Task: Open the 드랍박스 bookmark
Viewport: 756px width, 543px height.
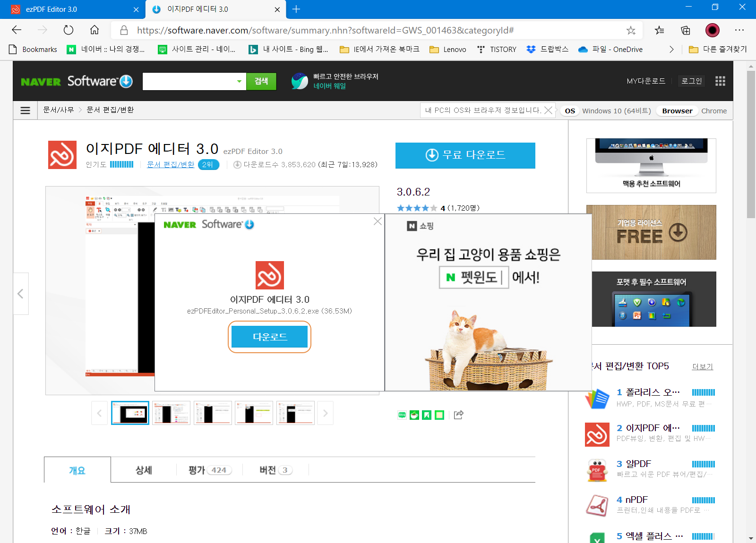Action: coord(548,49)
